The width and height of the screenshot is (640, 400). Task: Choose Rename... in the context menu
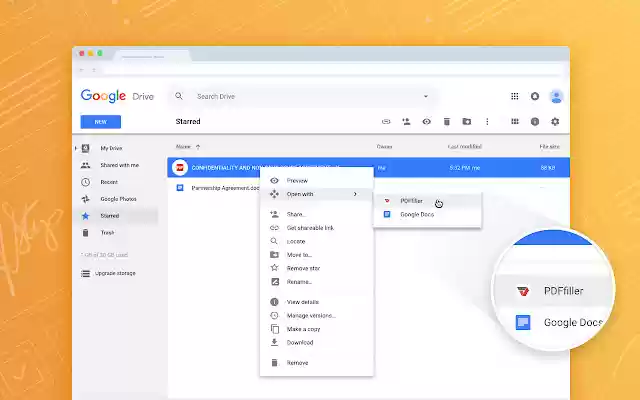316,282
